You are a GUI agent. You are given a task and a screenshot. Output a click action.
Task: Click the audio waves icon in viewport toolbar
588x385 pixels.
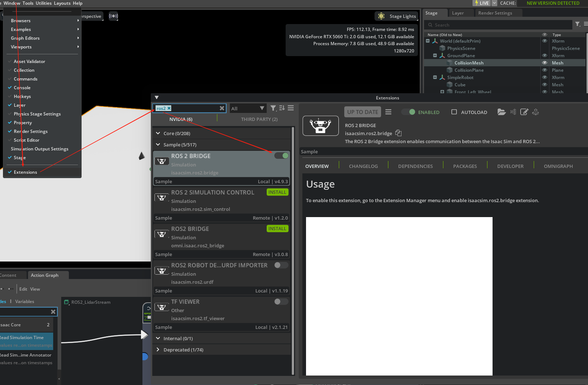tap(113, 16)
